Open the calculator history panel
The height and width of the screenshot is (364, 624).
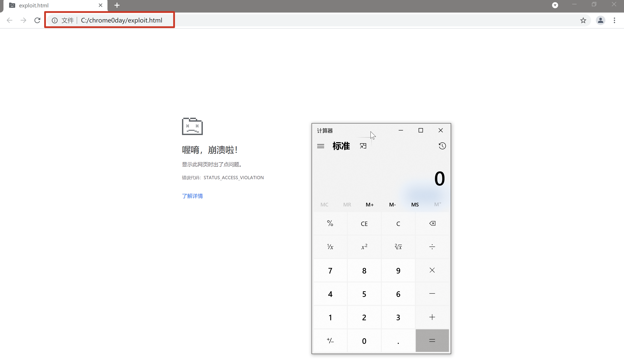(x=442, y=146)
